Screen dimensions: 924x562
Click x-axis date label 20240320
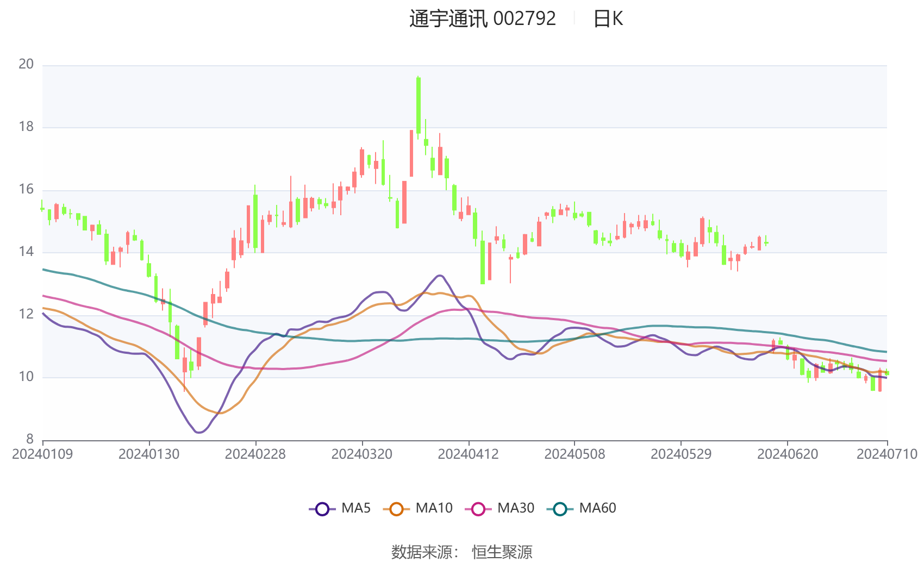pyautogui.click(x=362, y=454)
